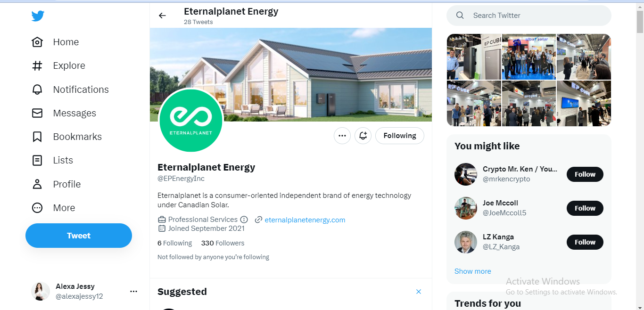Image resolution: width=644 pixels, height=310 pixels.
Task: Open the eternalplanetenergy.com link
Action: pos(305,220)
